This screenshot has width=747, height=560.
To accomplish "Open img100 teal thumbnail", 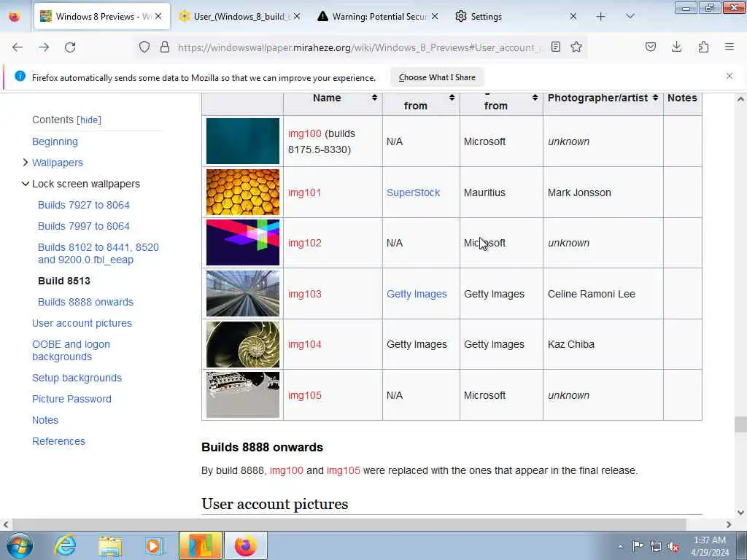I will (243, 141).
